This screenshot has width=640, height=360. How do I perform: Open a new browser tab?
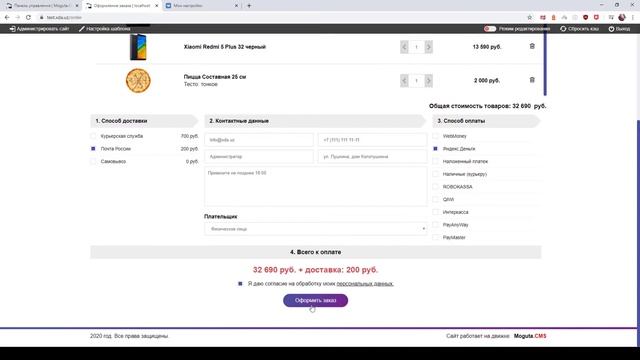249,6
